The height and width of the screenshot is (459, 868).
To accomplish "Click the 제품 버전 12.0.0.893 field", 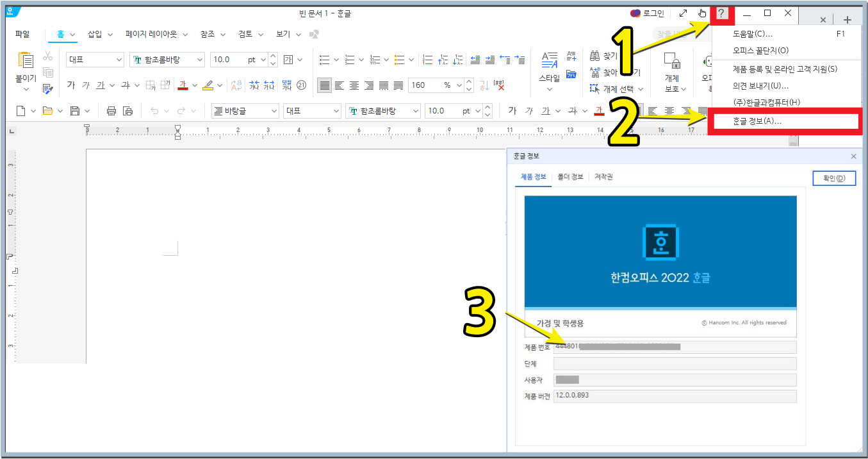I will coord(675,396).
